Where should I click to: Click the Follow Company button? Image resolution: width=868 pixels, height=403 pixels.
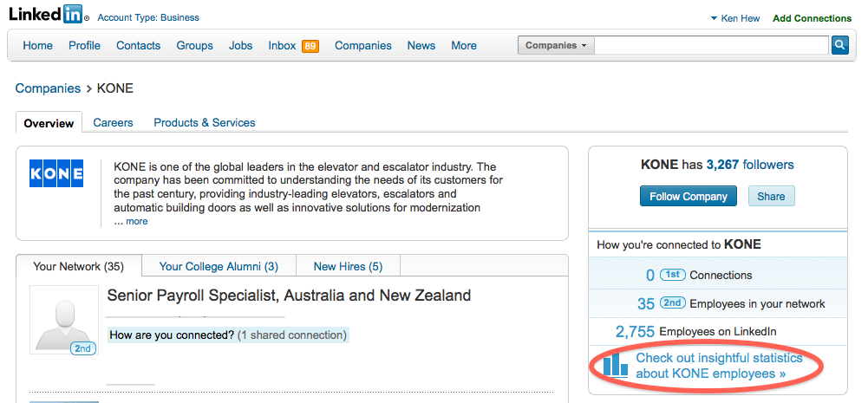(x=689, y=196)
